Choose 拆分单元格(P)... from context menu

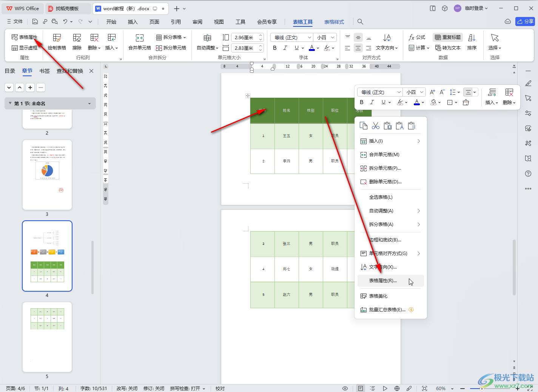click(391, 168)
